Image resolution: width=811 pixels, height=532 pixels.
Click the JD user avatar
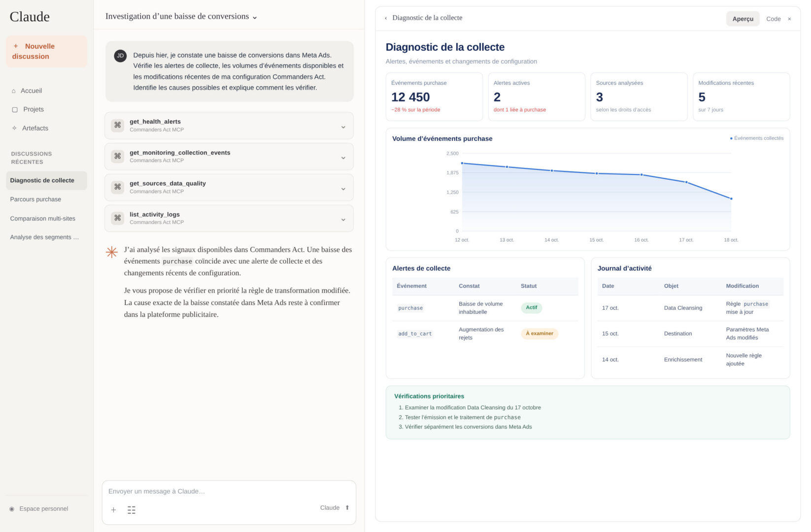click(x=120, y=56)
